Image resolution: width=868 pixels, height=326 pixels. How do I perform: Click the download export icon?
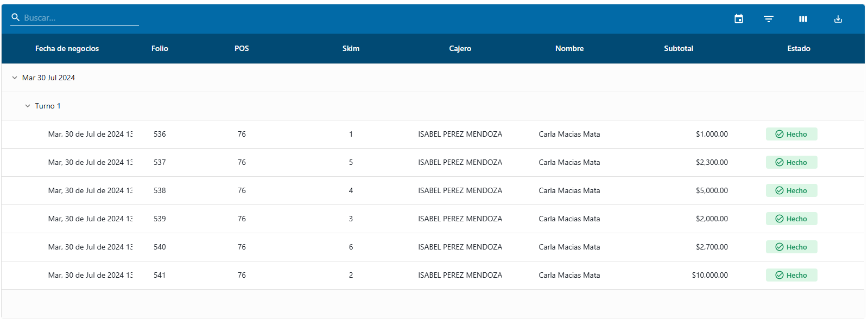point(838,19)
